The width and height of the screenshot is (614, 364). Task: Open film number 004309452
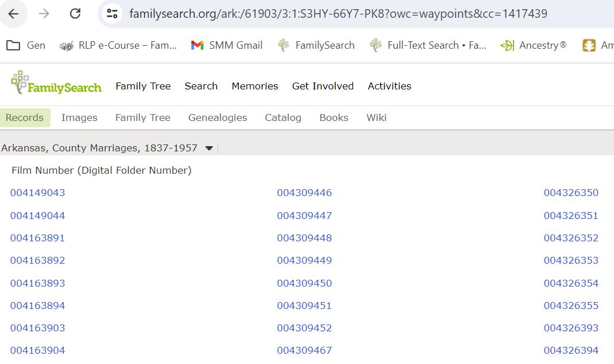[x=304, y=328]
